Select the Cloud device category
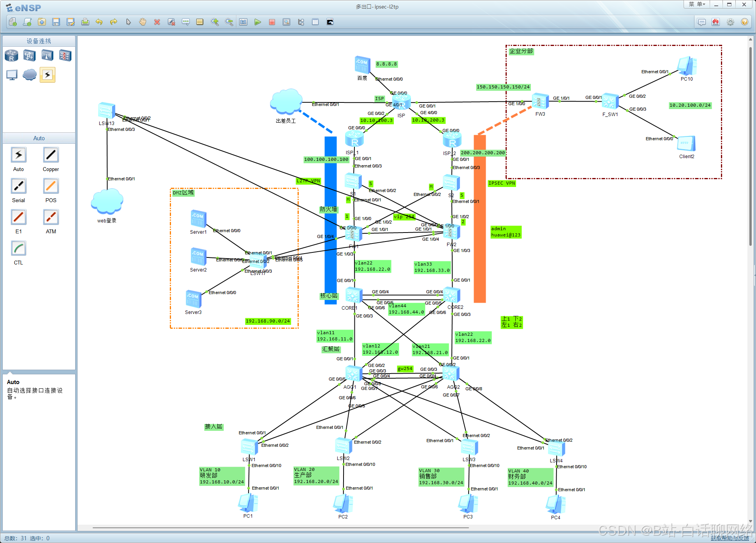This screenshot has height=543, width=756. pos(29,75)
